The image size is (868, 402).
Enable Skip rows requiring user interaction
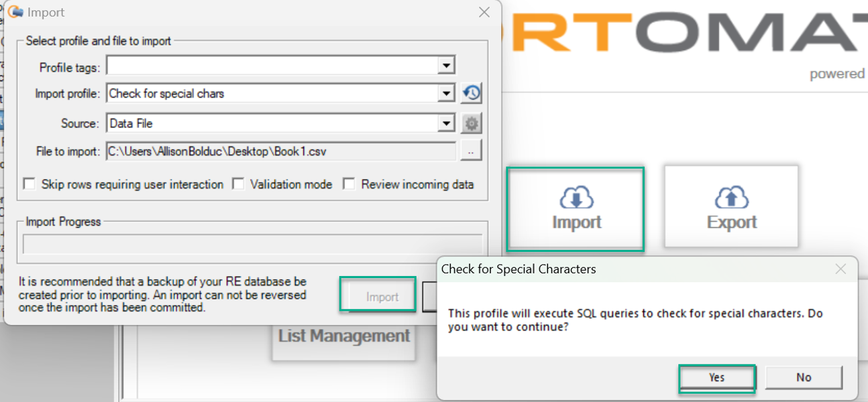pyautogui.click(x=29, y=184)
